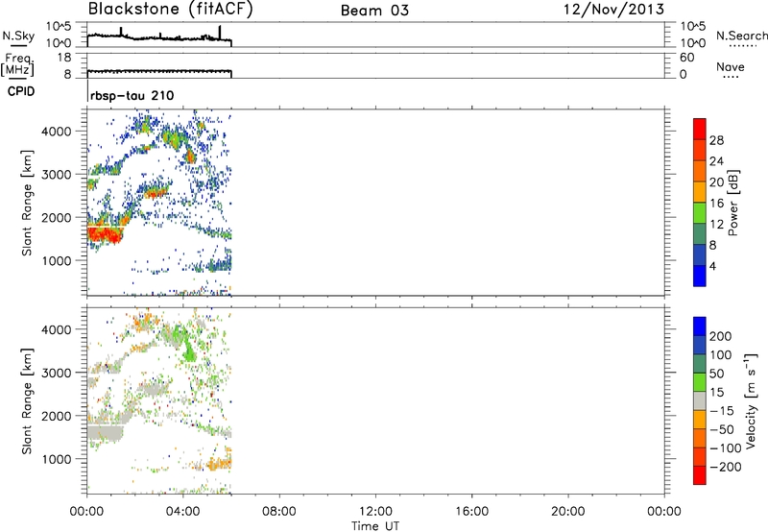Click the frequency trace line in Freq panel

point(159,71)
